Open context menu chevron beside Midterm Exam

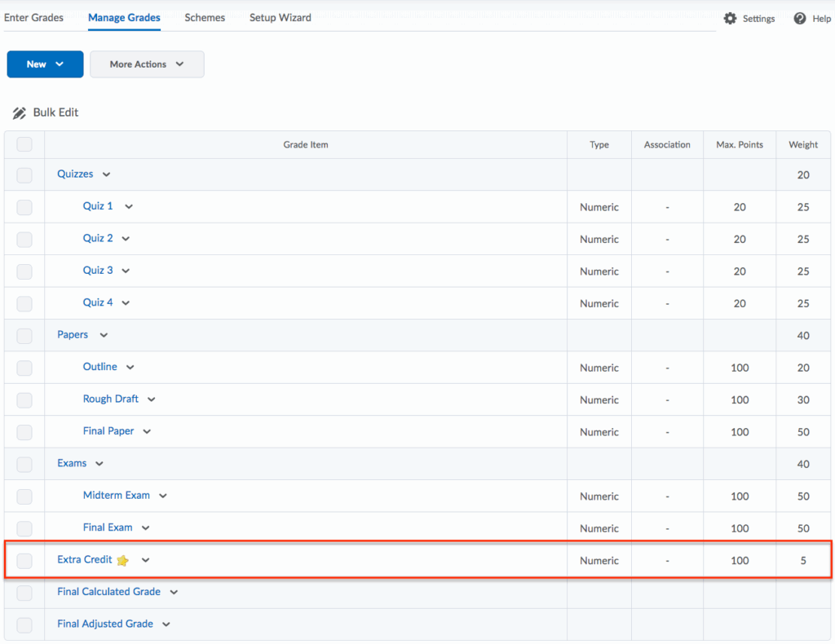click(163, 496)
